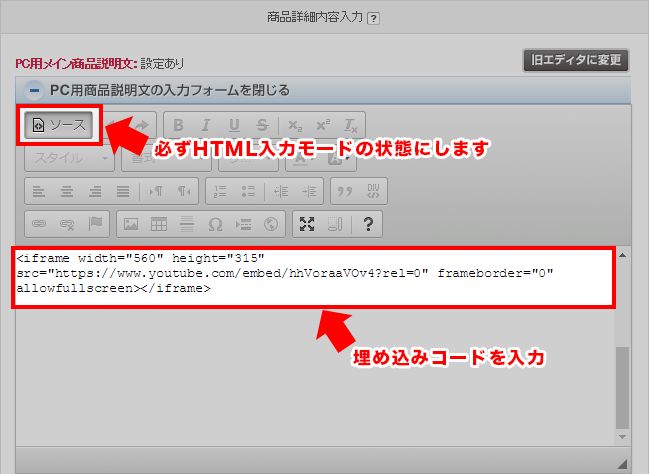Insert a horizontal line
This screenshot has height=474, width=649.
point(187,224)
